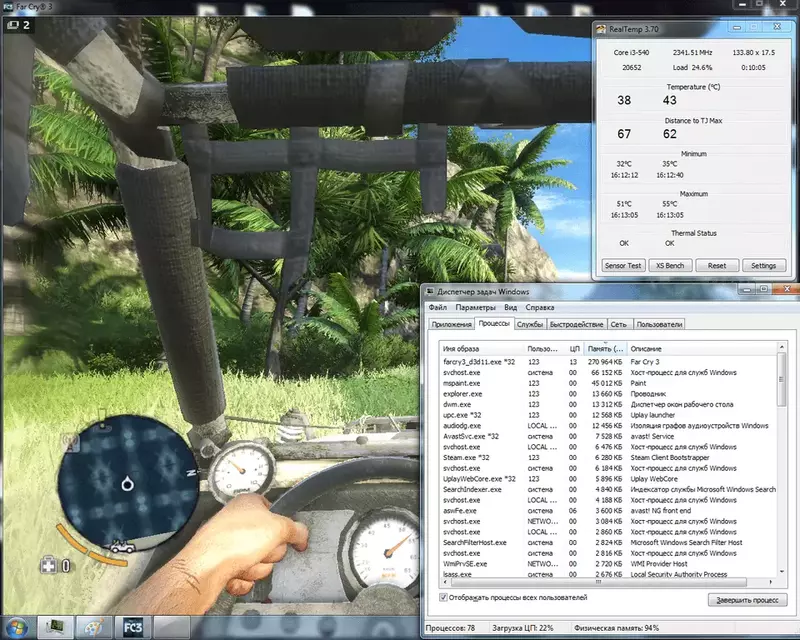Sort by the Пользо... user column header
This screenshot has height=640, width=800.
coord(544,349)
